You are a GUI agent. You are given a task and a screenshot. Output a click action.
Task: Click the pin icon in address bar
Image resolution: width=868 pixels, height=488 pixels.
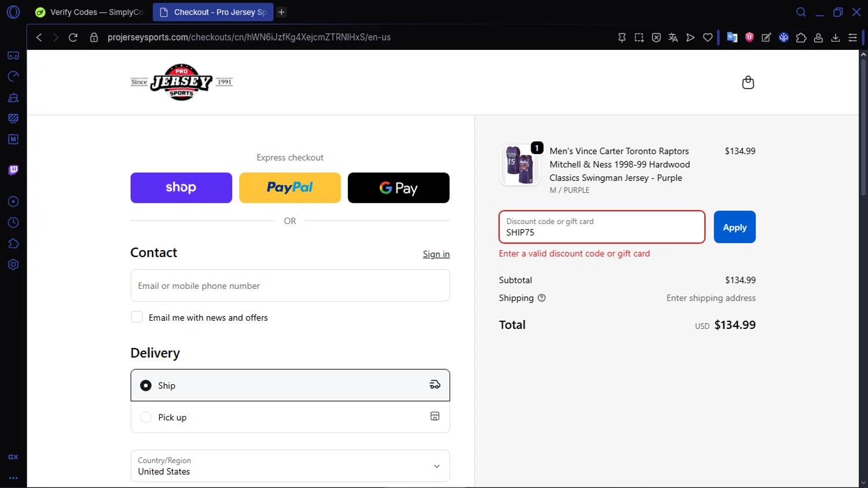622,37
